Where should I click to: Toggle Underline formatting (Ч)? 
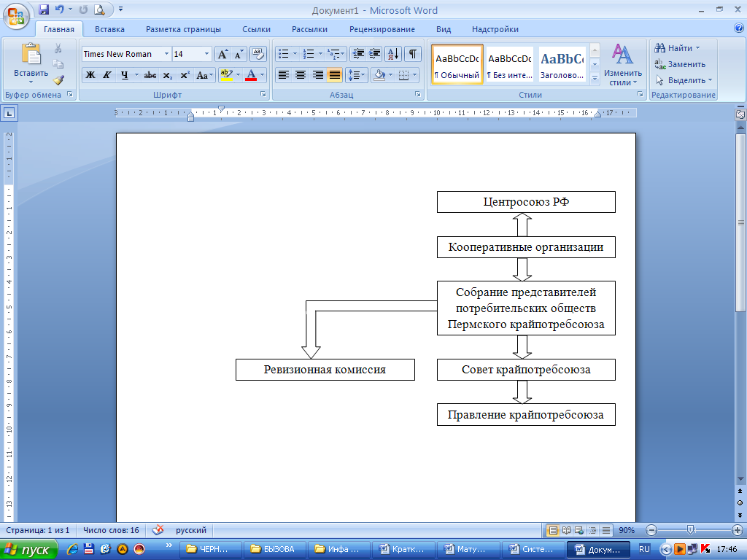pyautogui.click(x=124, y=75)
